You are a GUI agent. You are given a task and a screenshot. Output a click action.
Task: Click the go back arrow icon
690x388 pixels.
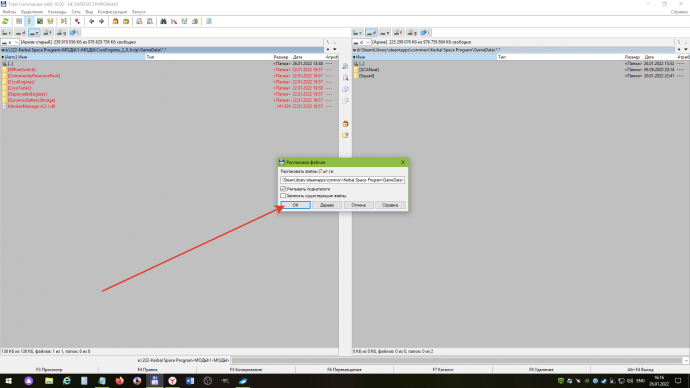(x=91, y=21)
